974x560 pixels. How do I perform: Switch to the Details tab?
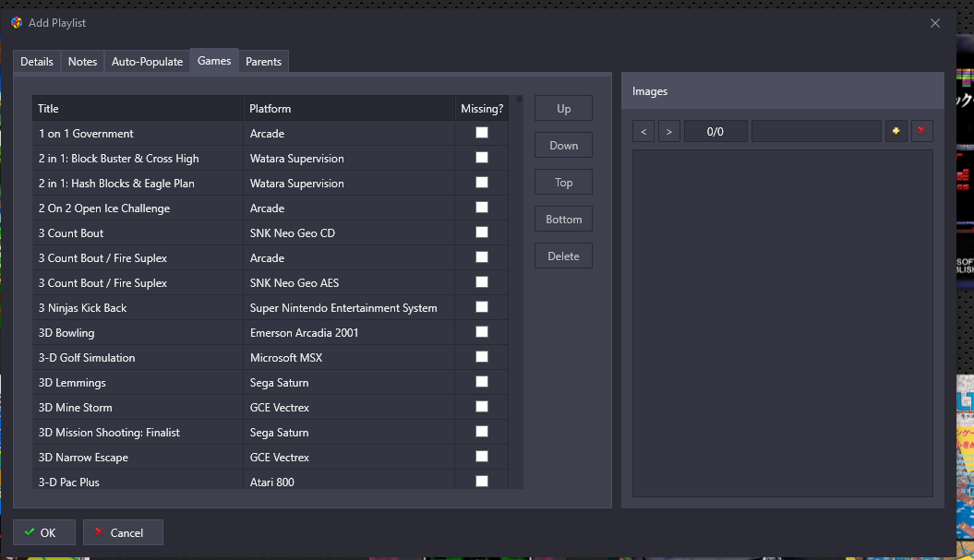point(37,62)
